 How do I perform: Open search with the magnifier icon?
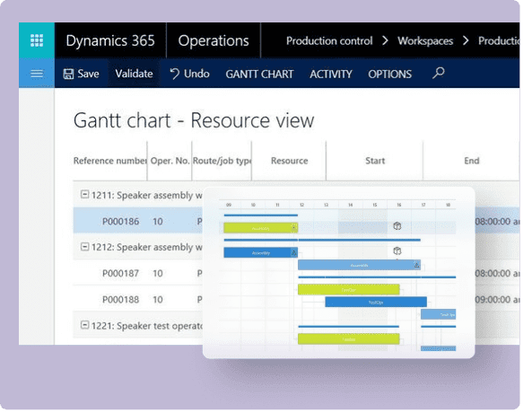click(439, 73)
